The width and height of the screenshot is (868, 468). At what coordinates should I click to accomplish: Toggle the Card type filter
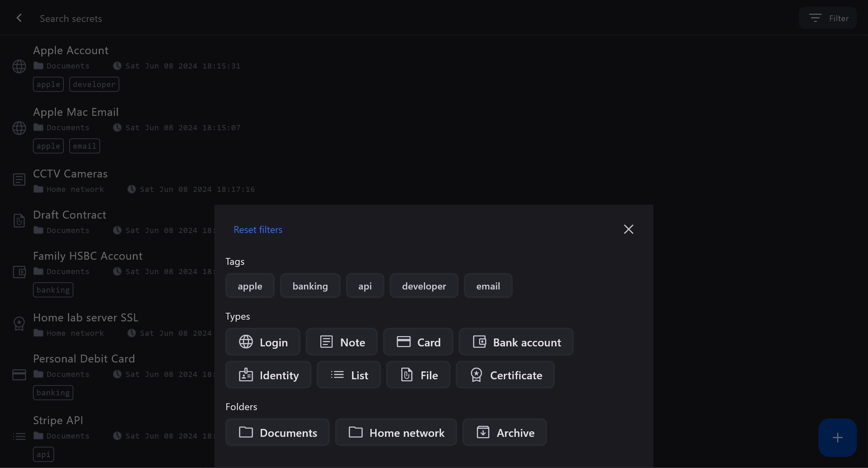click(x=418, y=342)
